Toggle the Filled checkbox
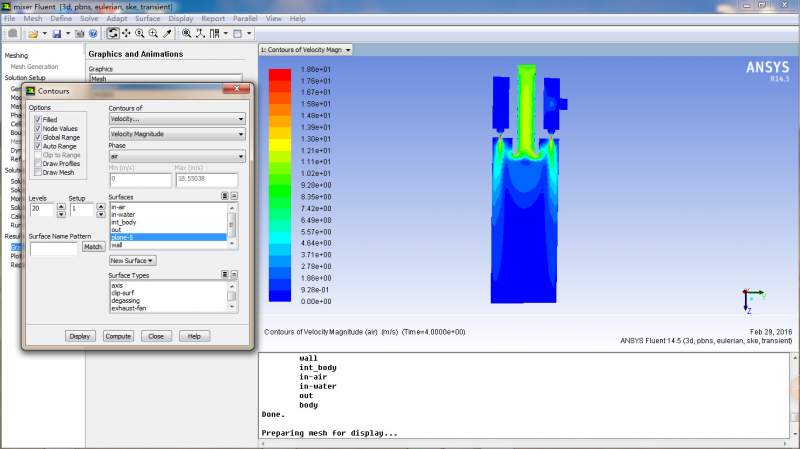The height and width of the screenshot is (449, 800). (x=37, y=119)
